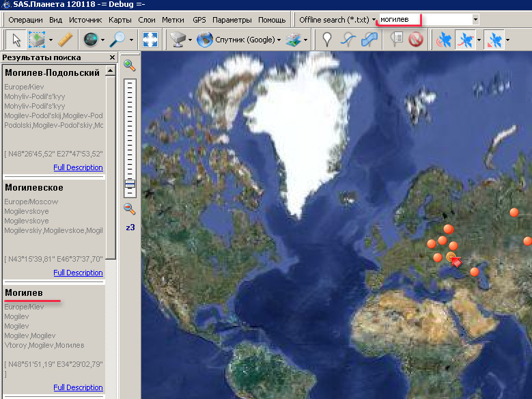Select the arrow pointer tool
This screenshot has width=532, height=399.
point(16,40)
